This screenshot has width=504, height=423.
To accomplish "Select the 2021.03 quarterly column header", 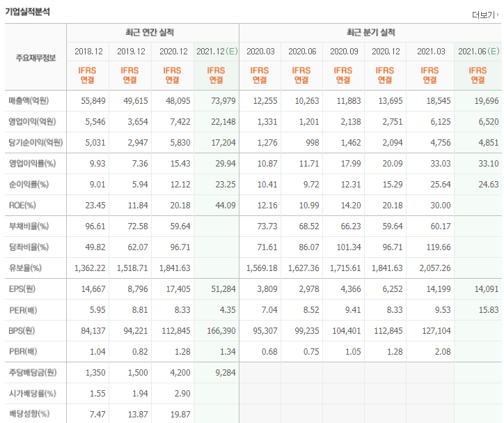I will click(x=430, y=51).
